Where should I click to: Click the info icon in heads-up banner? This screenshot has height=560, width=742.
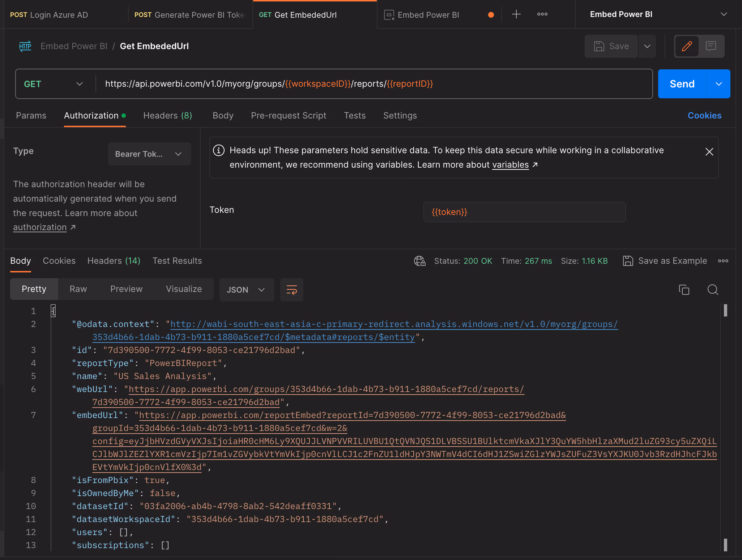pos(219,150)
